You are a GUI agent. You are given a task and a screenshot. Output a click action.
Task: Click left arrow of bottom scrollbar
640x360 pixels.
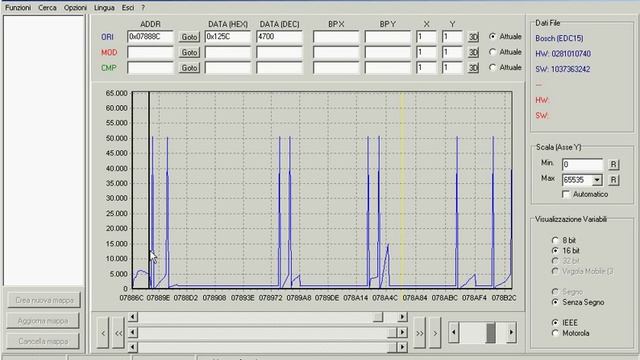pyautogui.click(x=133, y=347)
